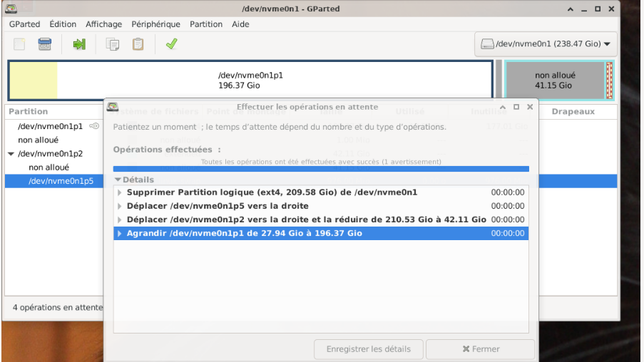Collapse the Détails section
The image size is (644, 362).
pos(118,180)
